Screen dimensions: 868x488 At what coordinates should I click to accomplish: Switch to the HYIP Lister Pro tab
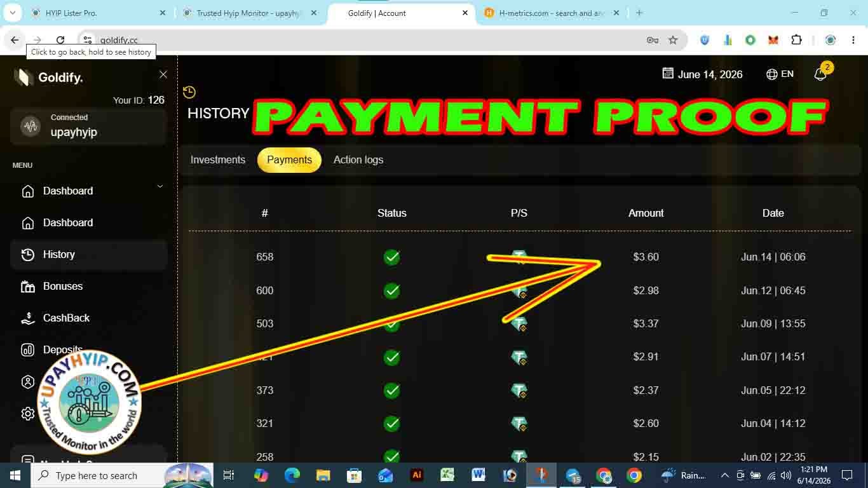pyautogui.click(x=98, y=13)
